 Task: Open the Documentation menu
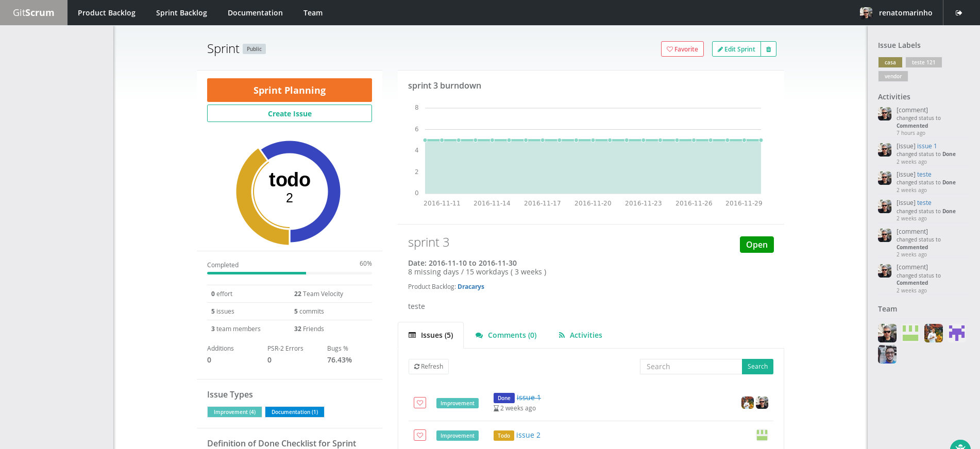coord(255,13)
